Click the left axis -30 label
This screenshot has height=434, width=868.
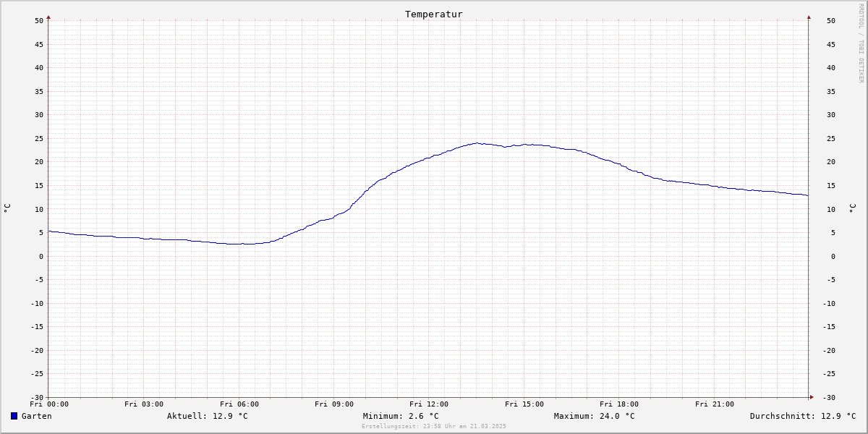[37, 397]
